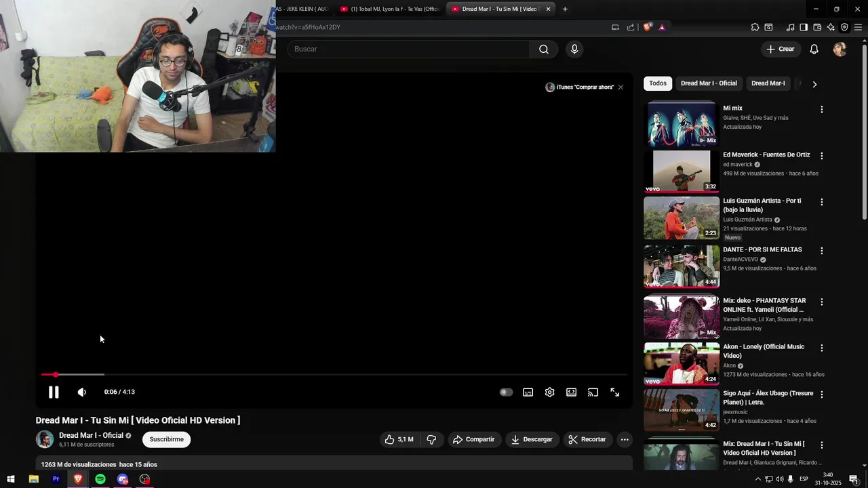Switch to the JERE KLEIN browser tab
The height and width of the screenshot is (488, 868).
pyautogui.click(x=302, y=9)
